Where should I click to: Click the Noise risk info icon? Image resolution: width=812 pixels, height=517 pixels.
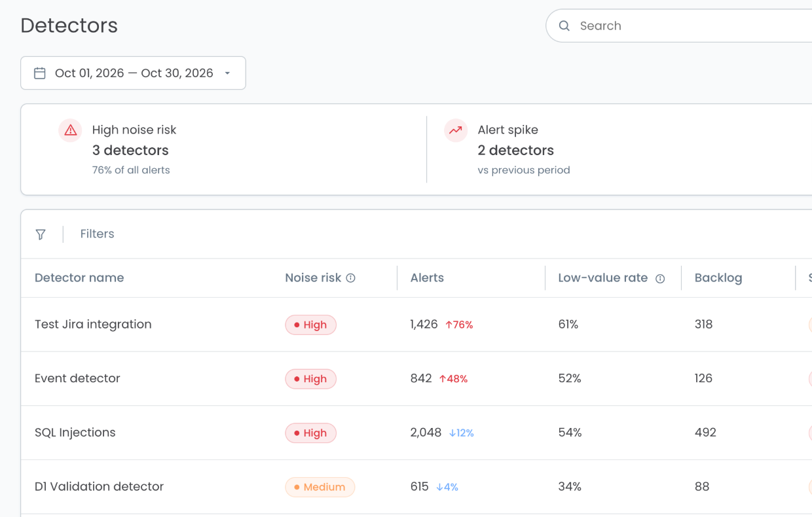click(x=350, y=278)
